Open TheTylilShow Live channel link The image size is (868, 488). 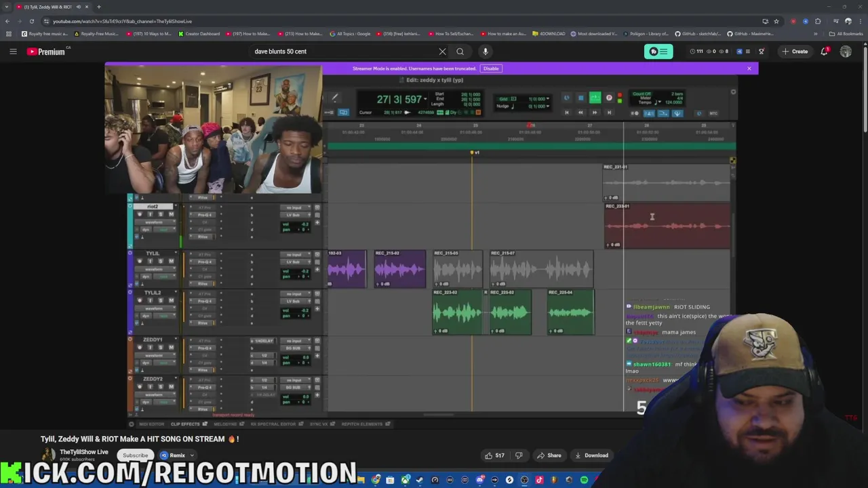coord(83,452)
